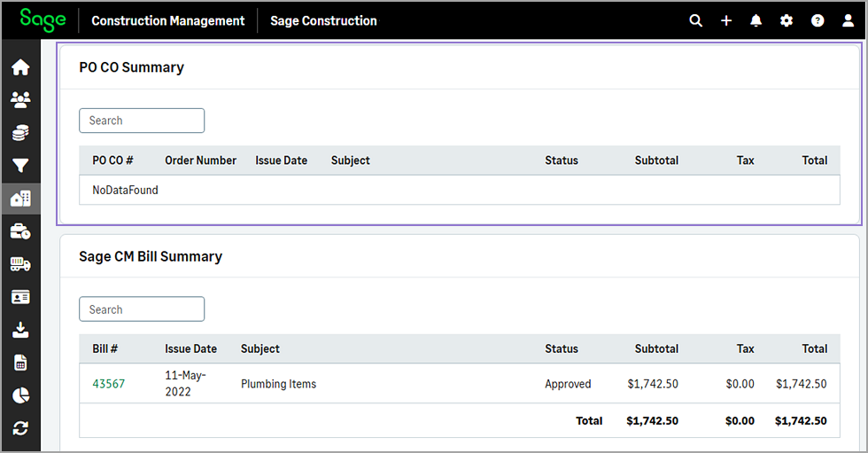Screen dimensions: 868x453
Task: Click the Sage logo
Action: point(43,20)
